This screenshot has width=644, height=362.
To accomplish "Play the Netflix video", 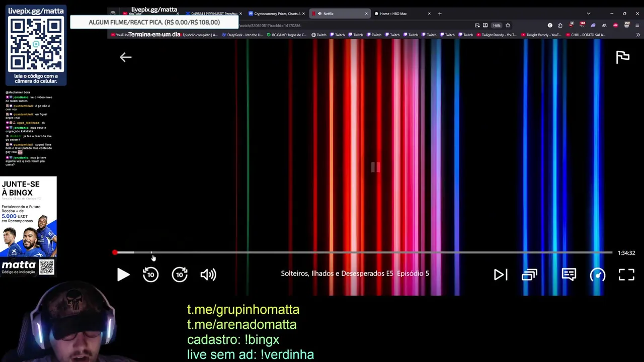I will tap(123, 275).
